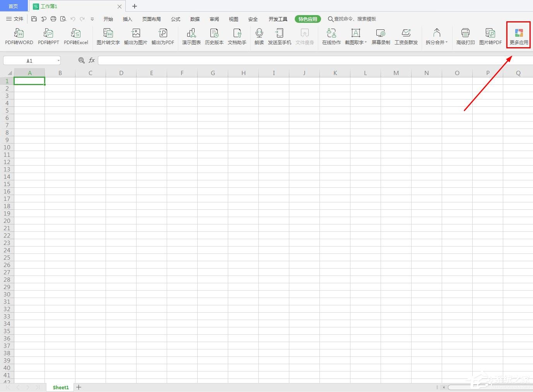Click the formula bar input field
This screenshot has height=392, width=533.
point(315,60)
